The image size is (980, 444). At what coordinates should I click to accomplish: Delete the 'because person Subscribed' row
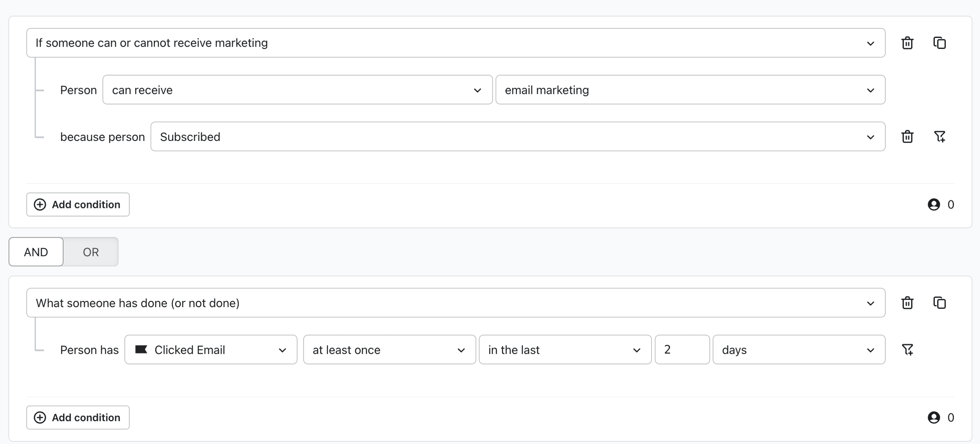point(907,136)
